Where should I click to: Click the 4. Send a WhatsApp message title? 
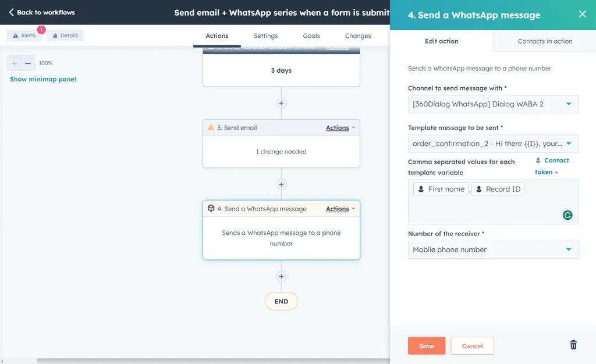(262, 209)
